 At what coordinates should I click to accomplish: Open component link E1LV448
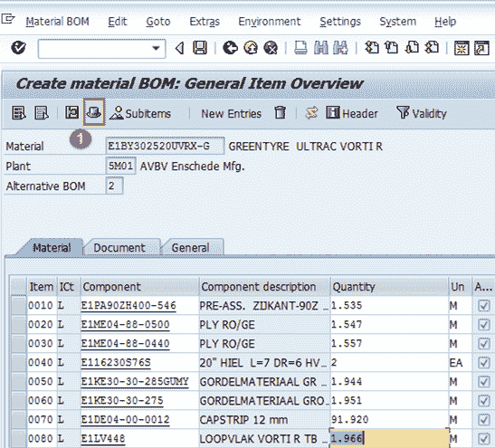tap(103, 439)
